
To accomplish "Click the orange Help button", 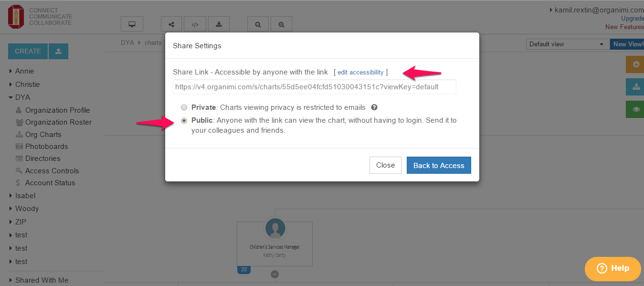I will point(613,268).
